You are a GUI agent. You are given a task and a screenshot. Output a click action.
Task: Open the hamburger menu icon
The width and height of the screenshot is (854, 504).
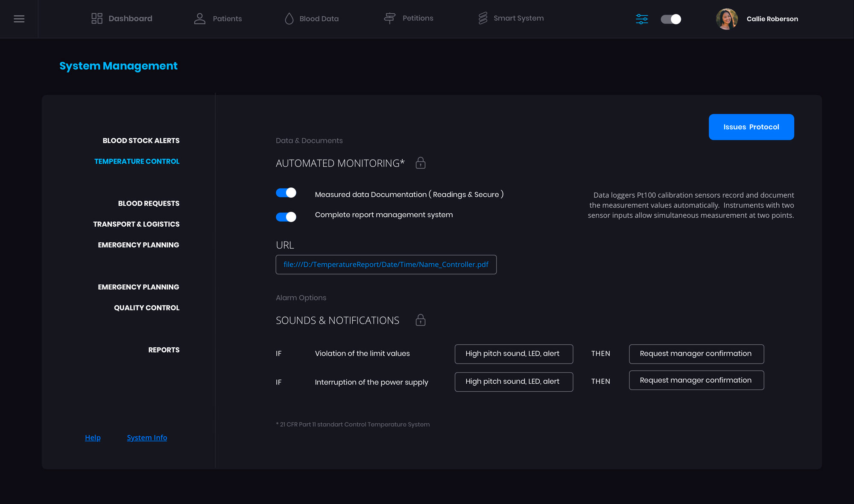(19, 19)
